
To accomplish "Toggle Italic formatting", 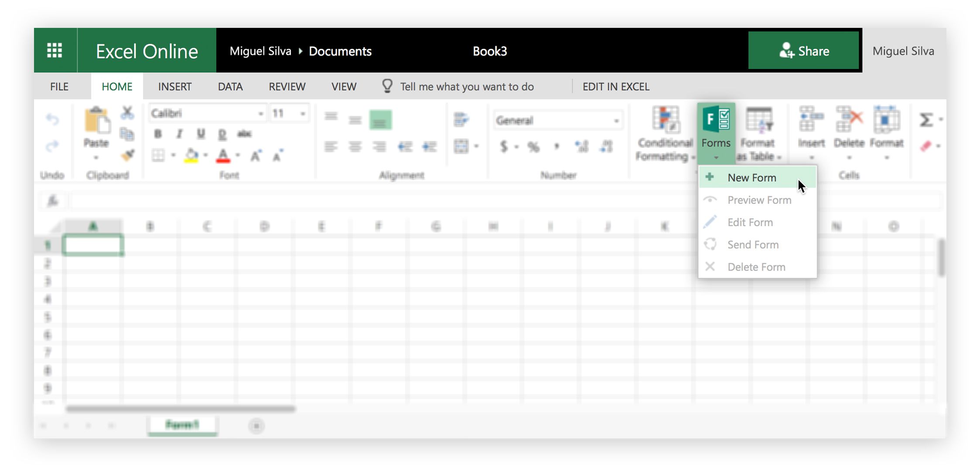I will click(179, 134).
